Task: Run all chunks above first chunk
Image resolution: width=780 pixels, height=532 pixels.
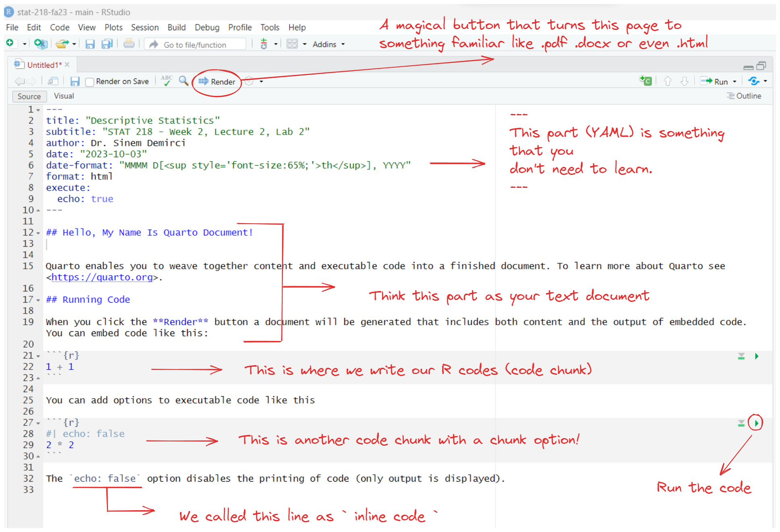Action: [x=741, y=356]
